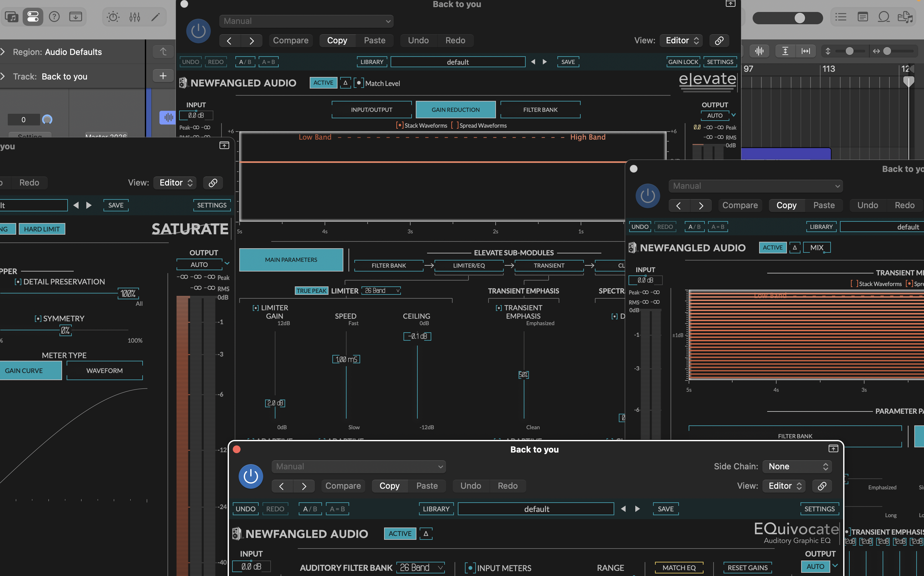Switch to the INPUT/OUTPUT tab in Elevate

click(x=371, y=109)
